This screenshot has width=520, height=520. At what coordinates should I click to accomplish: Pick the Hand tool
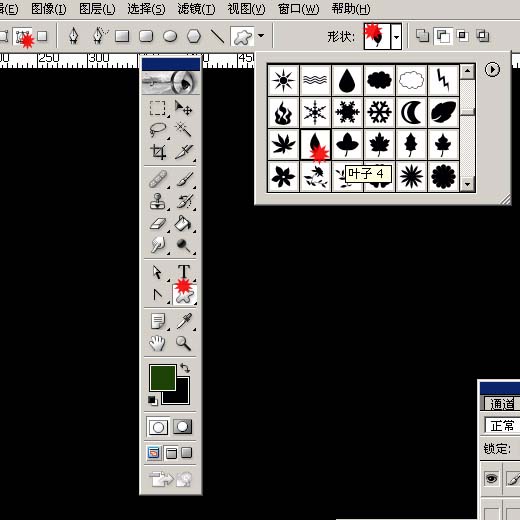(157, 343)
